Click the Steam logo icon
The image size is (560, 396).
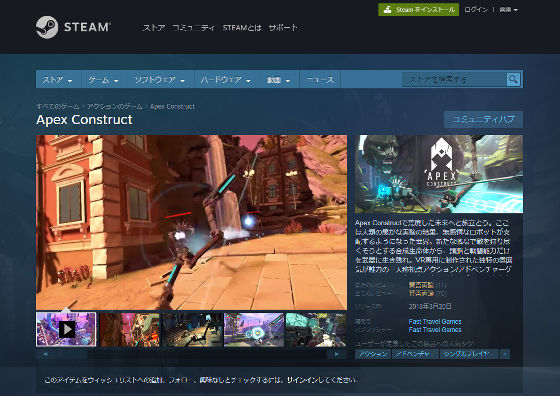(x=47, y=27)
